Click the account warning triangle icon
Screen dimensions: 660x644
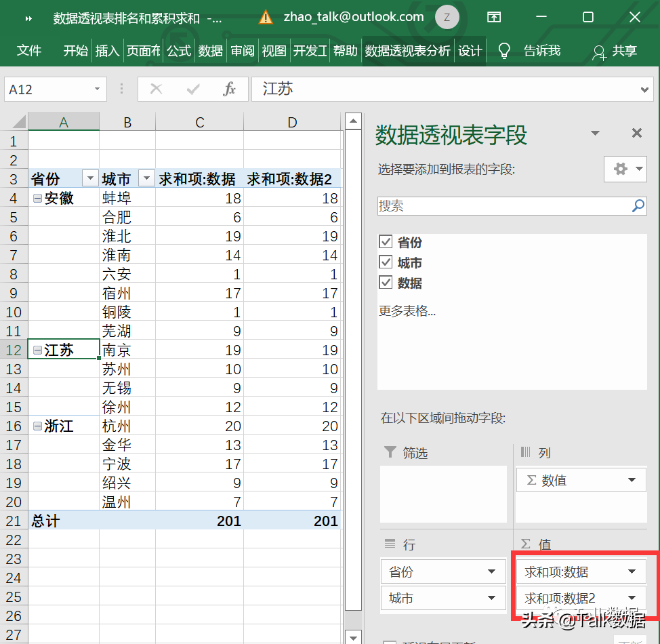[266, 17]
